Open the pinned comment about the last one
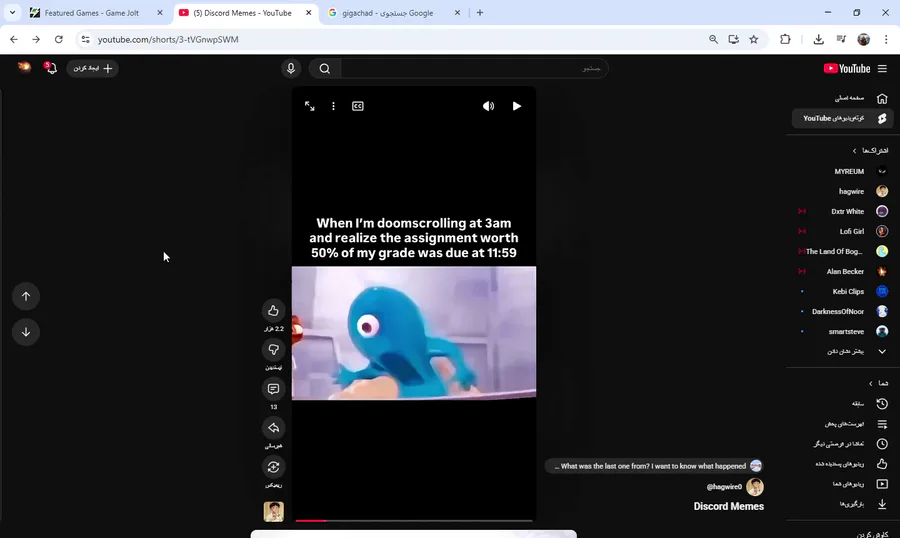 pos(655,466)
